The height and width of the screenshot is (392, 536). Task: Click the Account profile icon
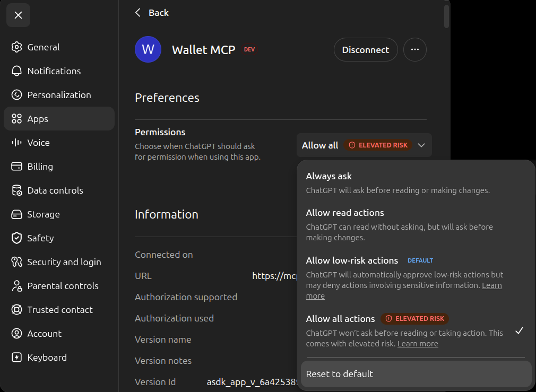tap(16, 334)
